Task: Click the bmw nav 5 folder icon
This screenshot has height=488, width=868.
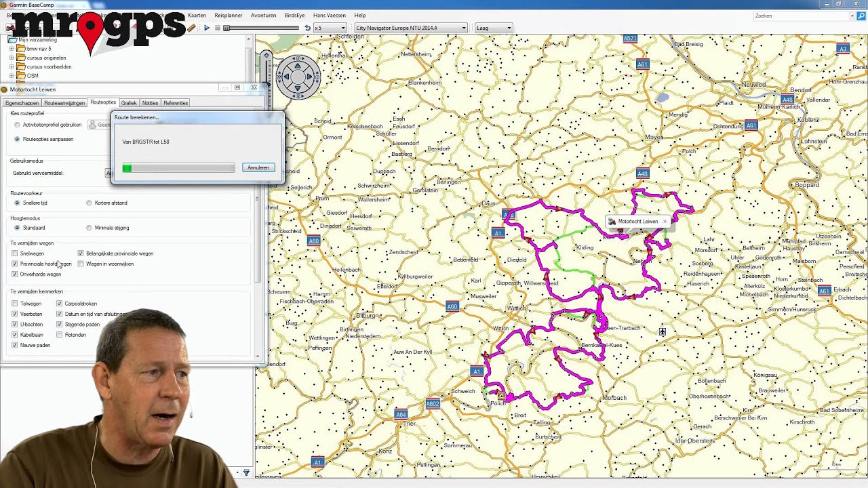Action: pyautogui.click(x=21, y=49)
